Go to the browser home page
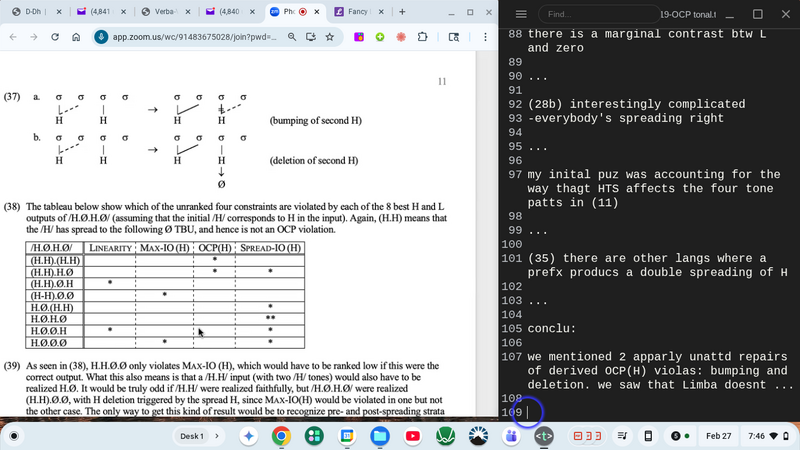The image size is (800, 450). 76,37
